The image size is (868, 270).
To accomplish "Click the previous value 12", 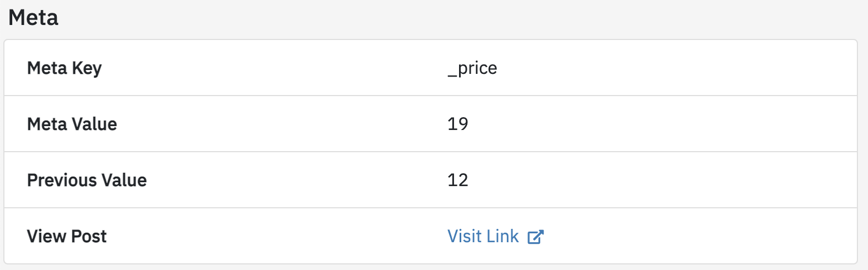I will click(x=457, y=180).
